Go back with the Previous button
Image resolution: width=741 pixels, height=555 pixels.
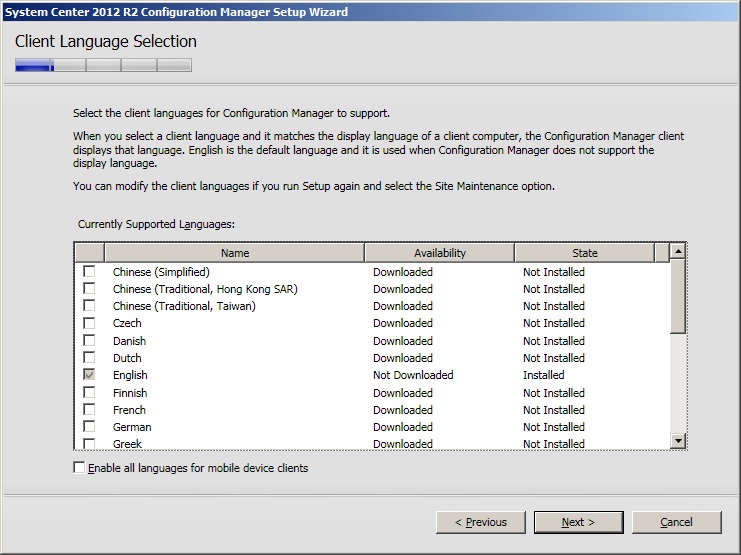pyautogui.click(x=480, y=522)
